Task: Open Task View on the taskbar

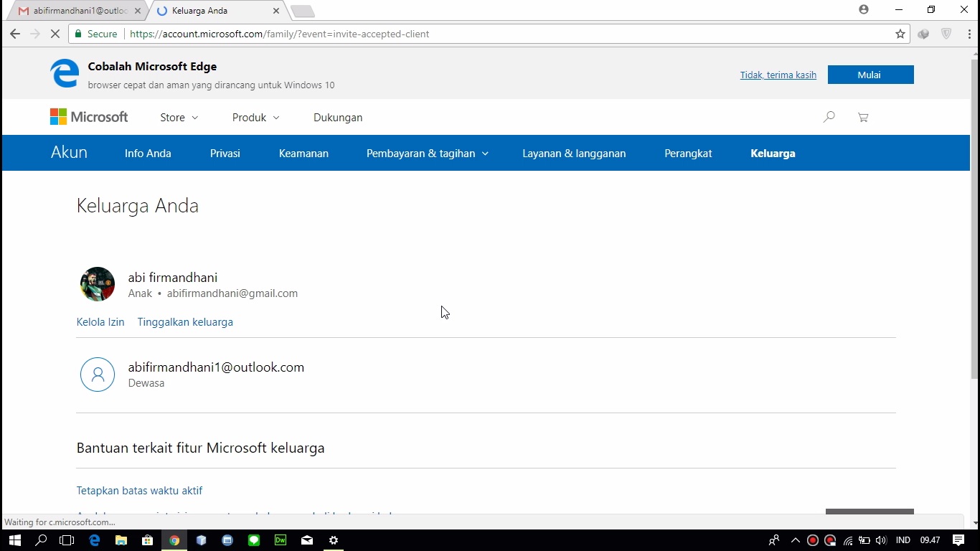Action: [67, 540]
